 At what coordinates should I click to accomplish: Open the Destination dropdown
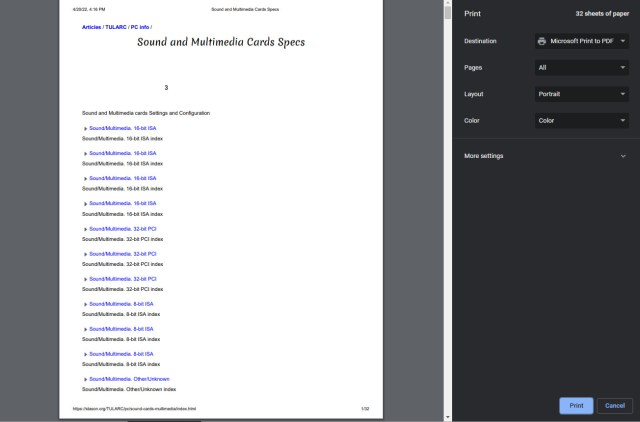pos(581,41)
